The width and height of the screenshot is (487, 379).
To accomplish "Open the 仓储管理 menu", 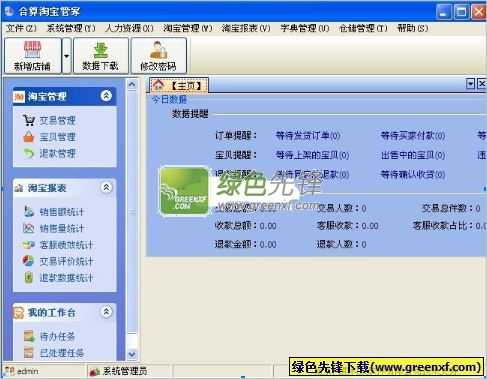I will click(x=363, y=28).
